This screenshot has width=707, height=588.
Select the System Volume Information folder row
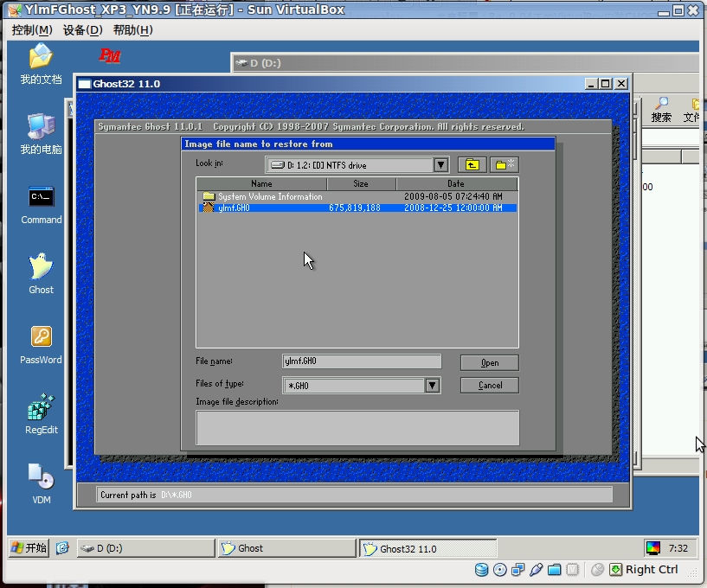[357, 196]
